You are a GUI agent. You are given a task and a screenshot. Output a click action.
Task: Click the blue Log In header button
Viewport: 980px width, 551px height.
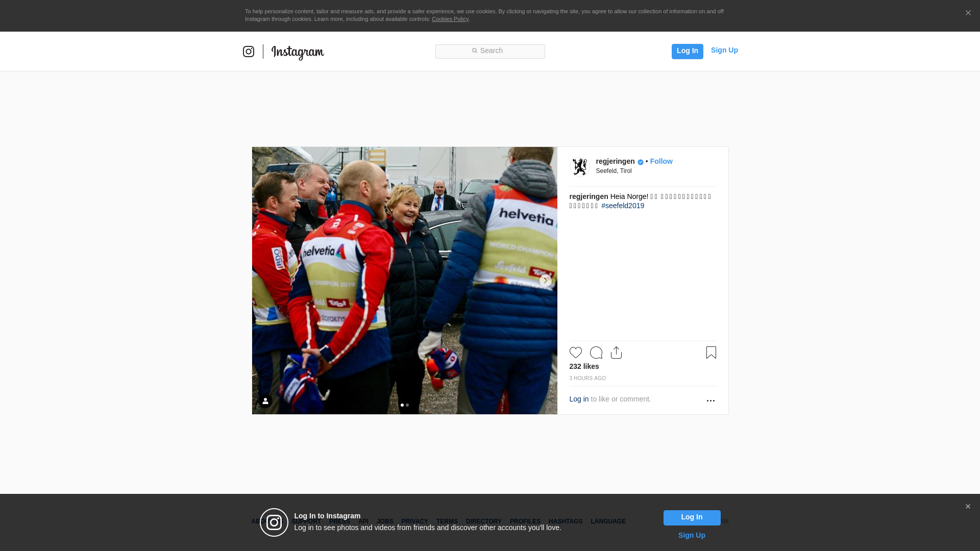click(687, 51)
